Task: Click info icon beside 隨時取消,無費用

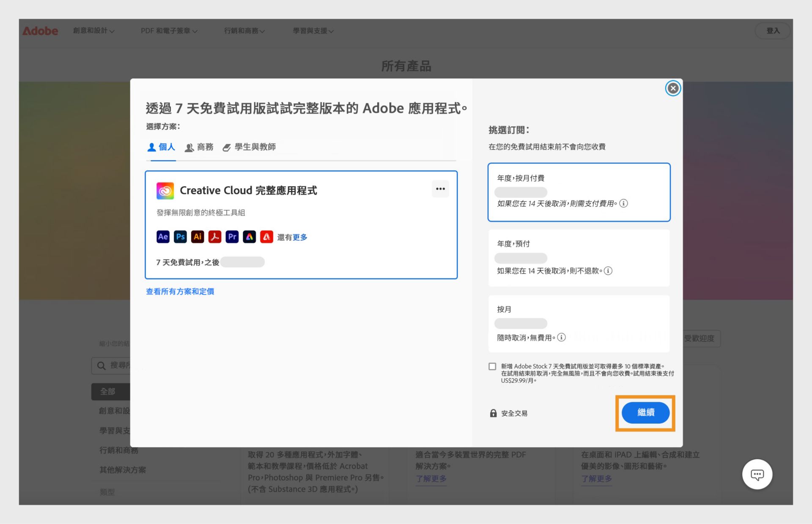Action: pos(561,337)
